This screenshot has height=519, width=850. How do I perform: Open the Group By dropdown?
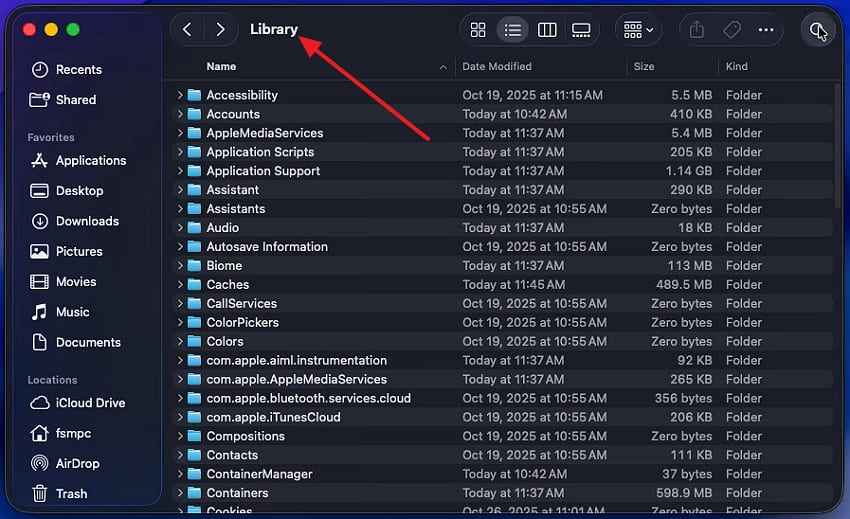[x=638, y=30]
